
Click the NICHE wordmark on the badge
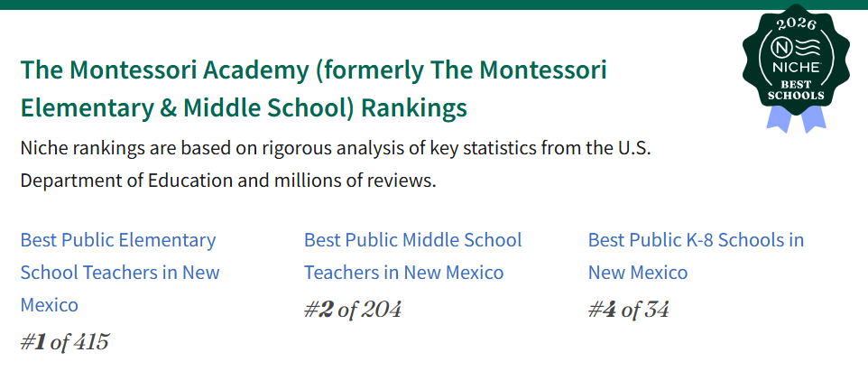point(796,67)
